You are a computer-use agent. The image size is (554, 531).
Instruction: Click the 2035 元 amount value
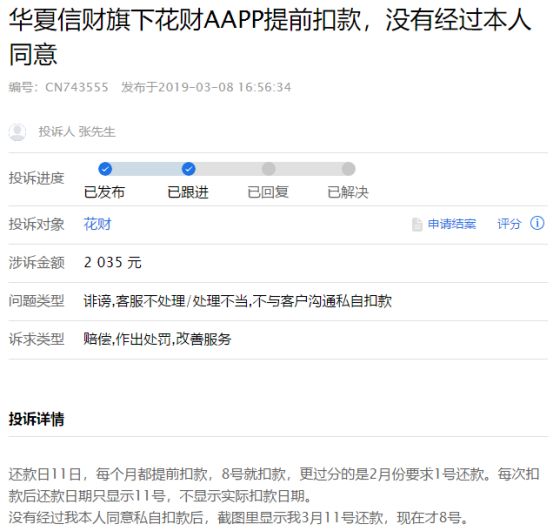(113, 262)
